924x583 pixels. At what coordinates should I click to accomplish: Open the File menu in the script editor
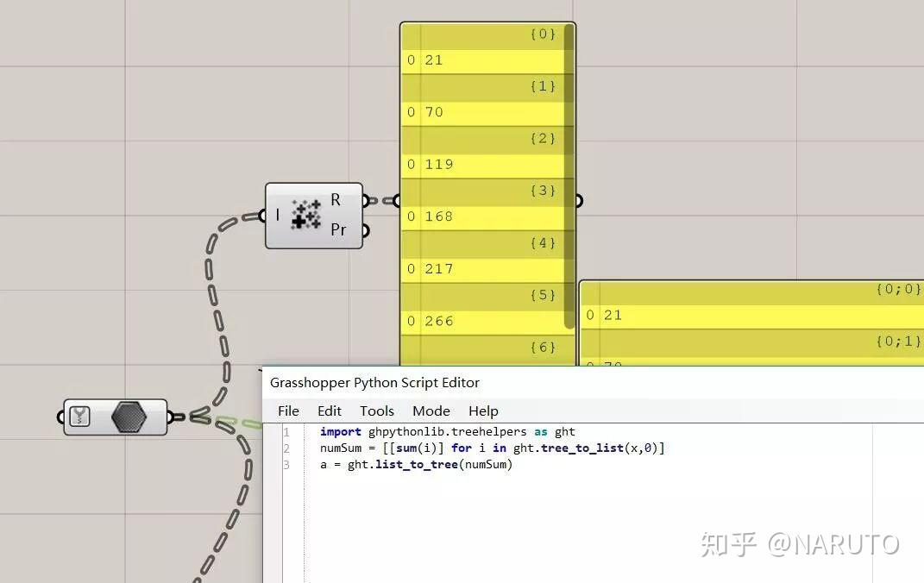coord(288,411)
